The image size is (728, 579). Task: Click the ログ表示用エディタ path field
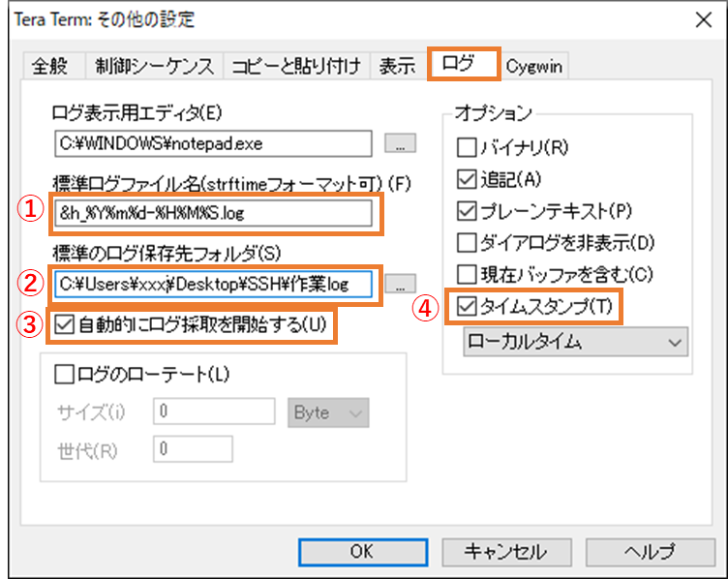click(x=213, y=143)
